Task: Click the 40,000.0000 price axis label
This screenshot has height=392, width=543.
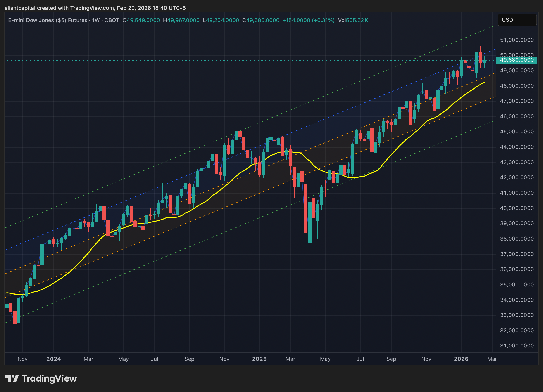Action: click(x=517, y=208)
